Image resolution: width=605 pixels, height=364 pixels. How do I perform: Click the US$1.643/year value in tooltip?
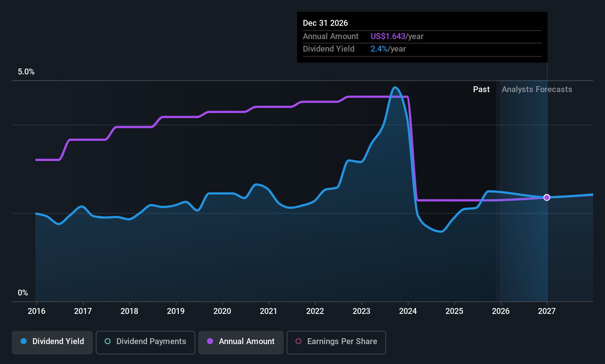397,36
